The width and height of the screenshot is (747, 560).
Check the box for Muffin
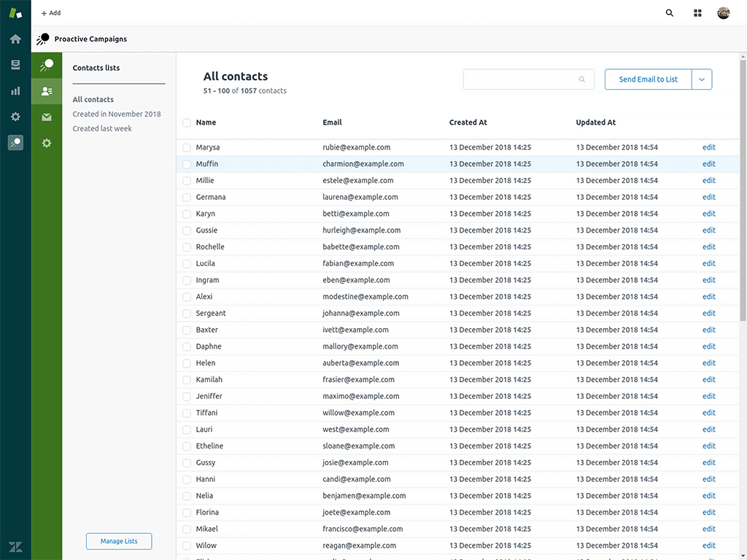pos(187,164)
